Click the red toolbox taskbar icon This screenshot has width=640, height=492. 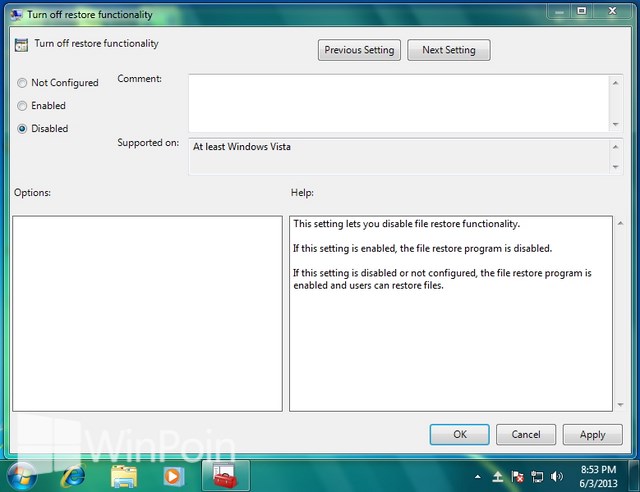click(225, 476)
